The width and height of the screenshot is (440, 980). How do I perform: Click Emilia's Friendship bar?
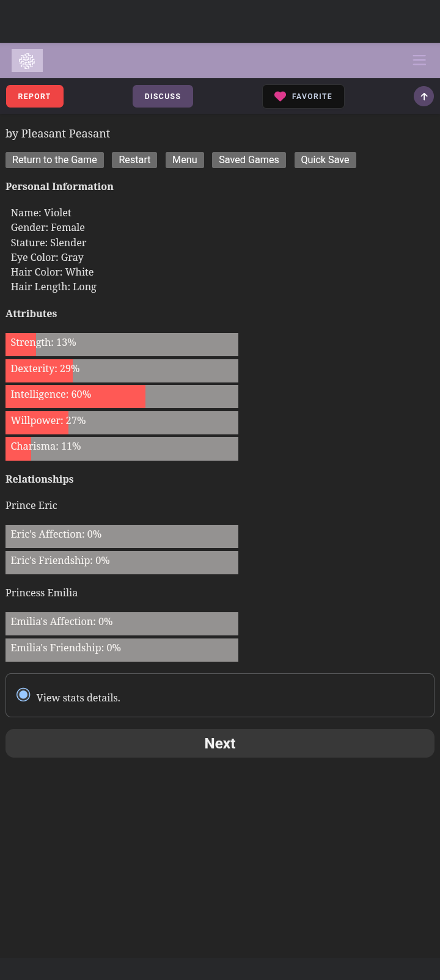click(122, 650)
